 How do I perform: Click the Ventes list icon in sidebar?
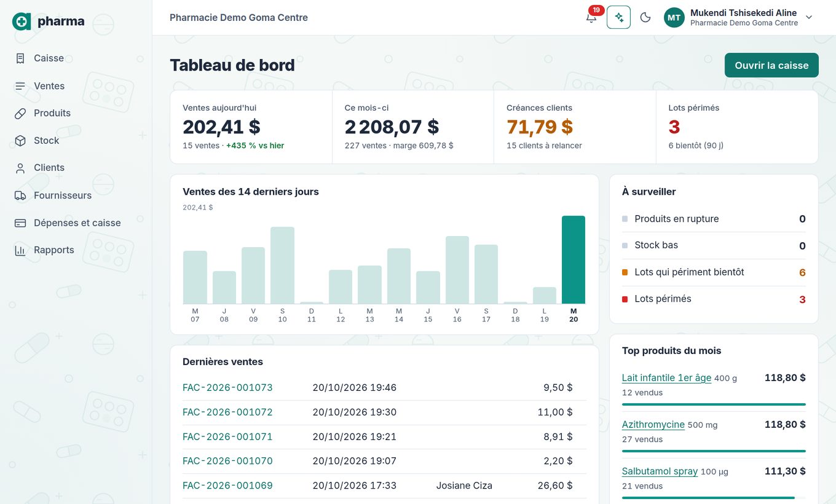point(20,86)
